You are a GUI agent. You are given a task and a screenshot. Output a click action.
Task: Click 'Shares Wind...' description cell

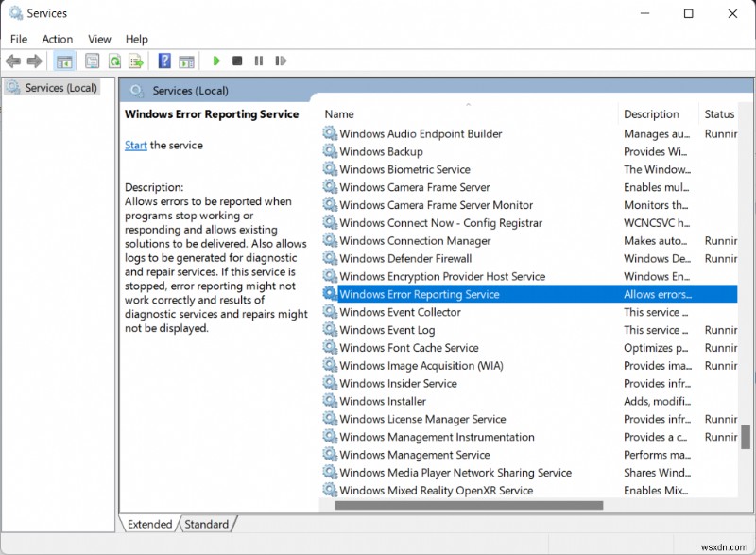[x=657, y=473]
